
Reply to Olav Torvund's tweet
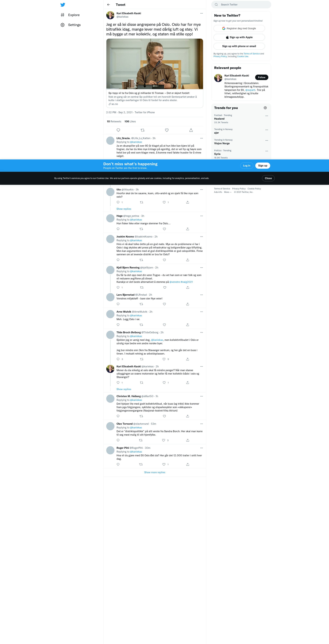pos(118,441)
